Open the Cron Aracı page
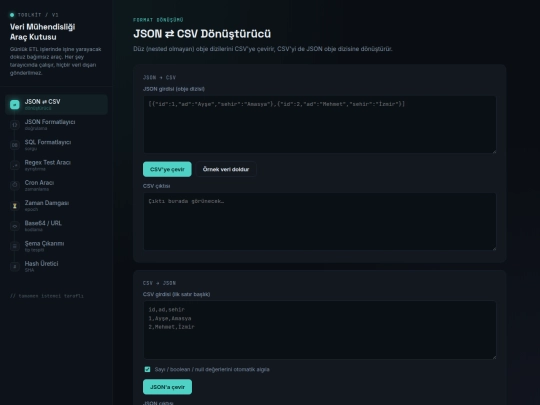Image resolution: width=540 pixels, height=405 pixels. point(56,185)
